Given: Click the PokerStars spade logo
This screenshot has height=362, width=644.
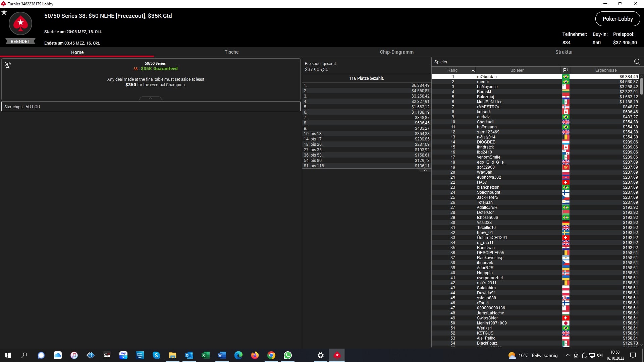Looking at the screenshot, I should pyautogui.click(x=20, y=24).
